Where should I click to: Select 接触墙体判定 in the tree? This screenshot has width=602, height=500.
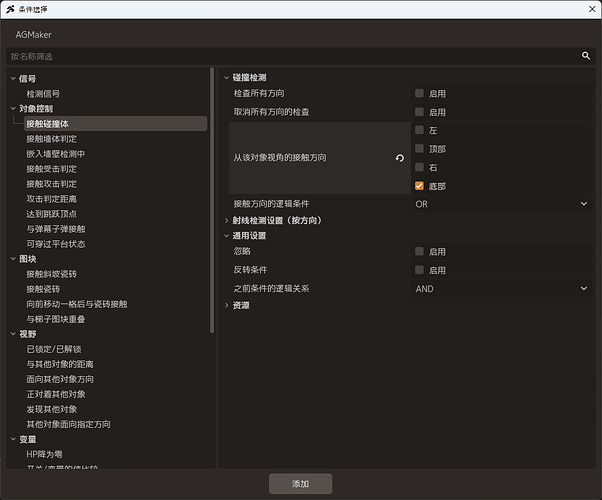coord(51,139)
